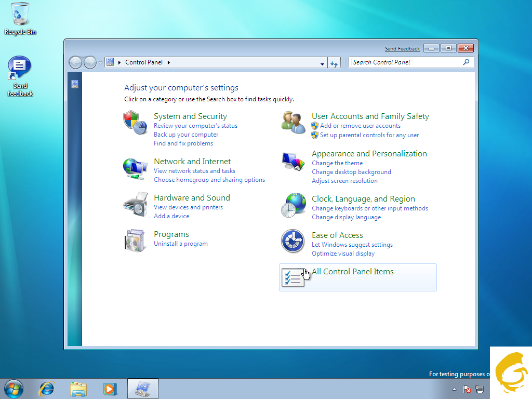Viewport: 532px width, 399px height.
Task: Expand the address bar history dropdown
Action: [x=323, y=63]
